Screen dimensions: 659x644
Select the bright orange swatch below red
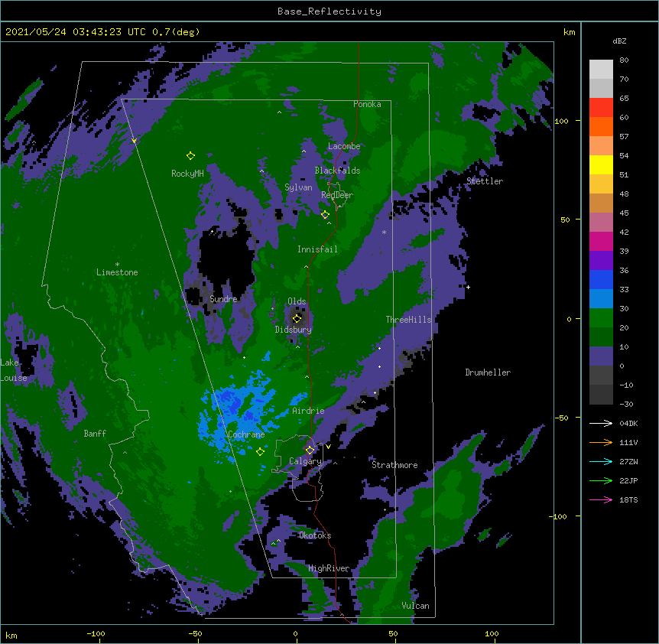[601, 126]
